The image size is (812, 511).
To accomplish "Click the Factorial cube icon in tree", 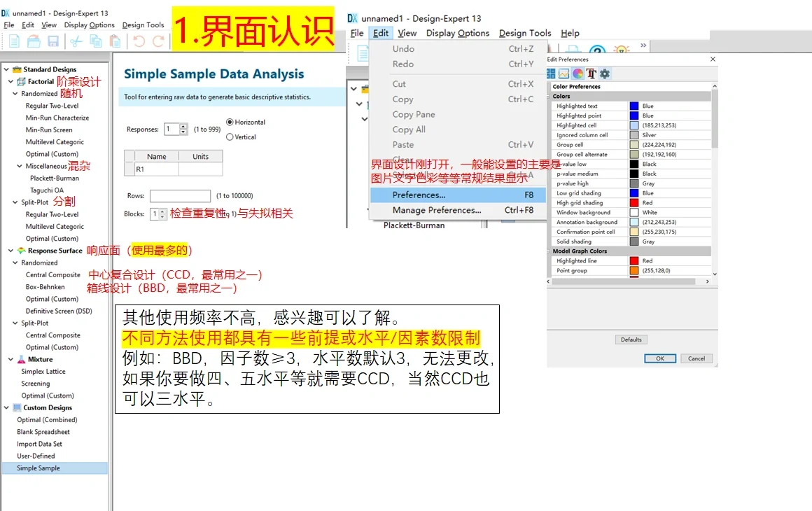I will tap(21, 81).
